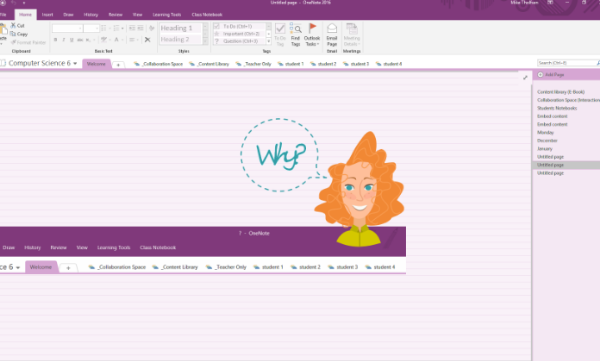Expand the Styles gallery with the bottom arrow
Image resolution: width=600 pixels, height=361 pixels.
[x=205, y=41]
